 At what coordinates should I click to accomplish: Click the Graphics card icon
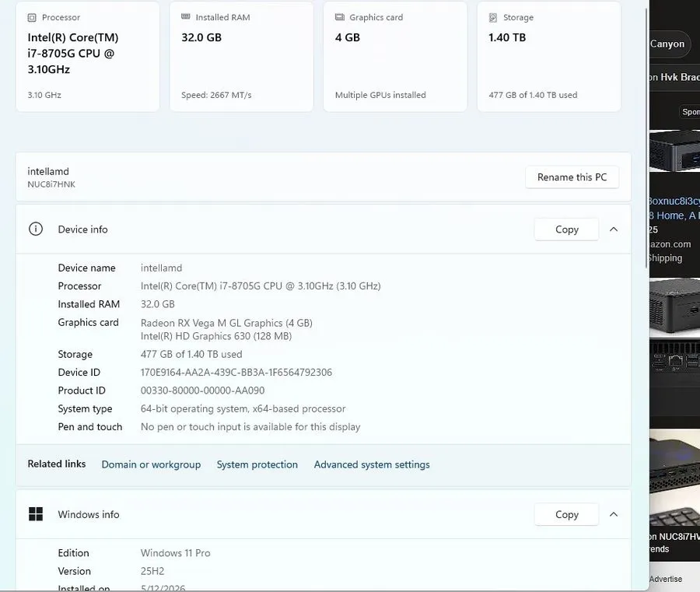[340, 17]
